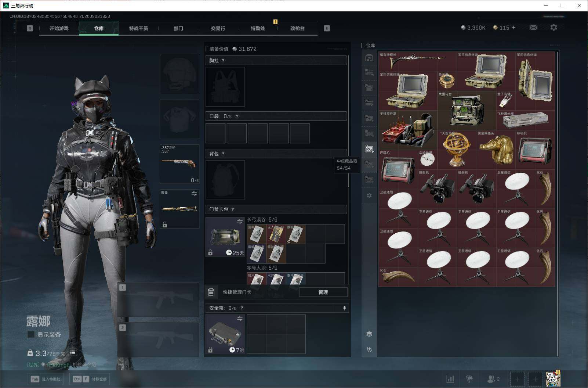Viewport: 588px width, 388px height.
Task: Click the 管理 button
Action: tap(323, 292)
